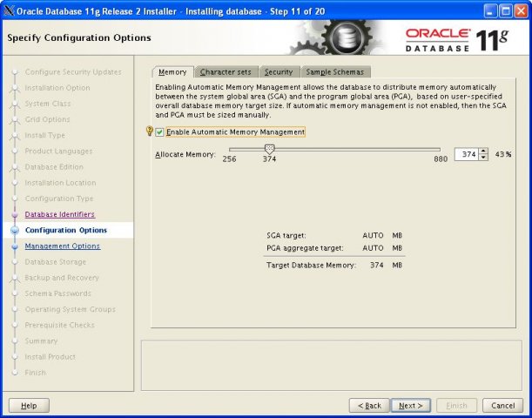532x418 pixels.
Task: Minimize the Oracle installer window
Action: (490, 11)
